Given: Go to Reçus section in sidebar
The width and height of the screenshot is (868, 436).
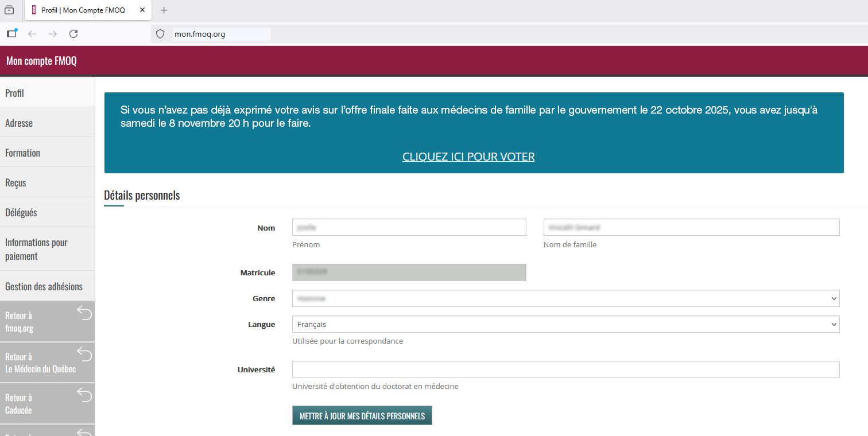Looking at the screenshot, I should [16, 182].
